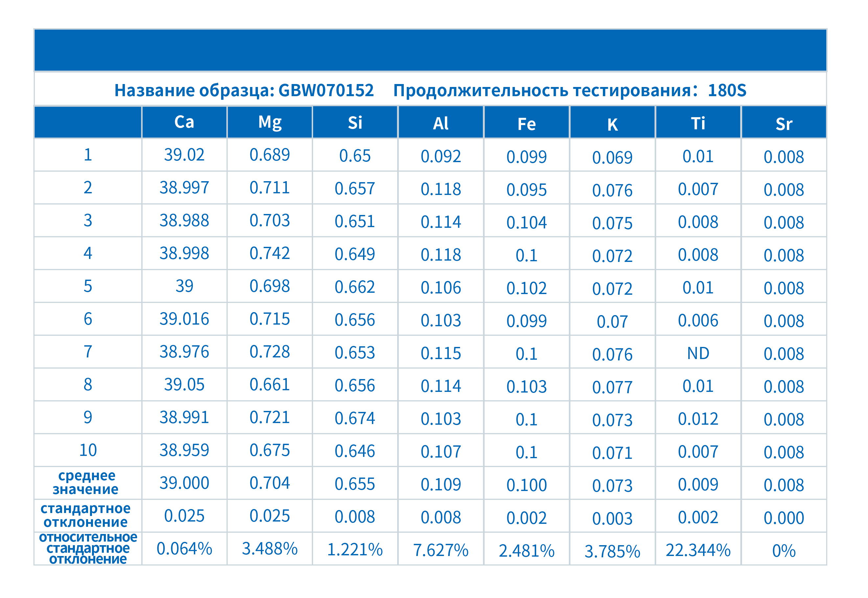868x598 pixels.
Task: Select the Si column header cell
Action: click(355, 123)
